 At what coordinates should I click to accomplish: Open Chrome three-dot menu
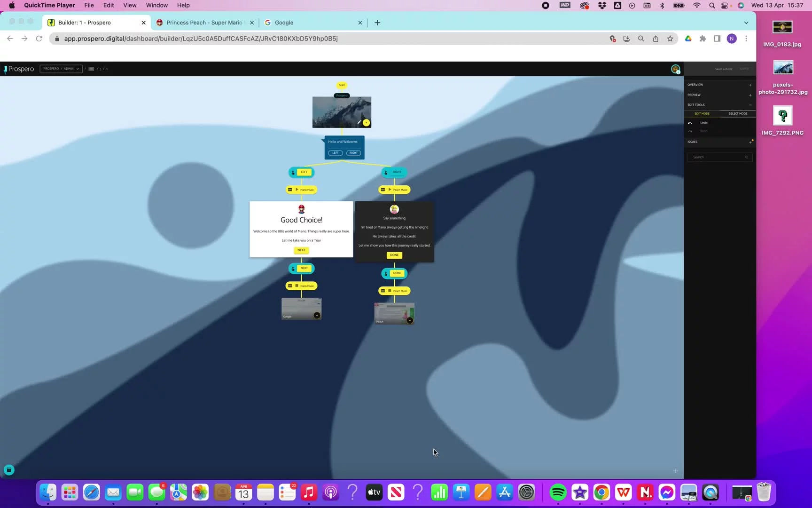746,39
